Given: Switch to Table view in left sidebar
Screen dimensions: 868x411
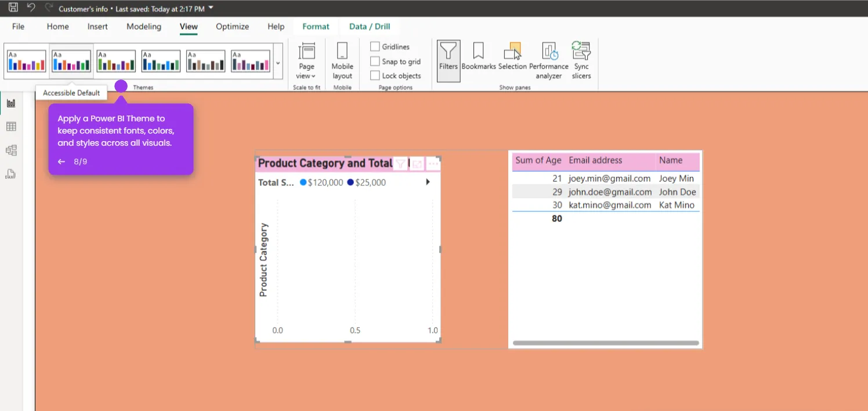Looking at the screenshot, I should click(x=11, y=127).
